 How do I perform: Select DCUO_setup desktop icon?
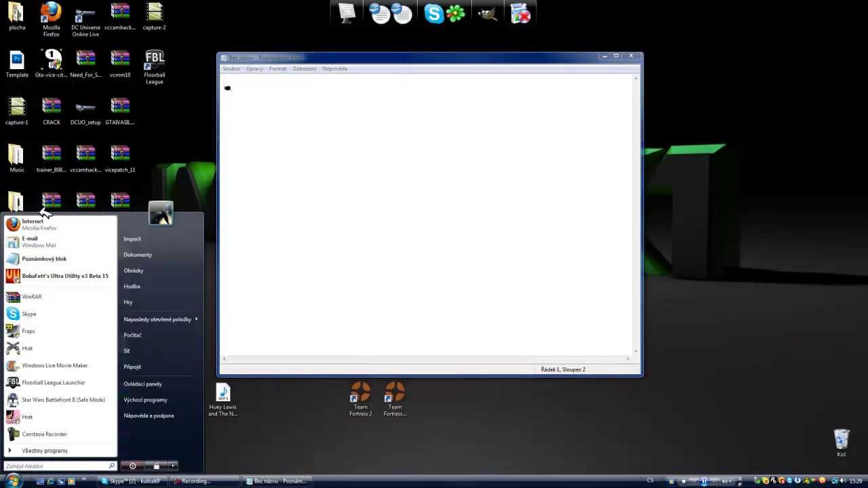[x=85, y=111]
